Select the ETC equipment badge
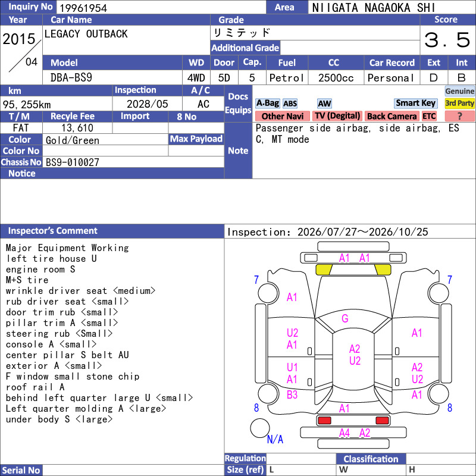The image size is (476, 476). 429,116
